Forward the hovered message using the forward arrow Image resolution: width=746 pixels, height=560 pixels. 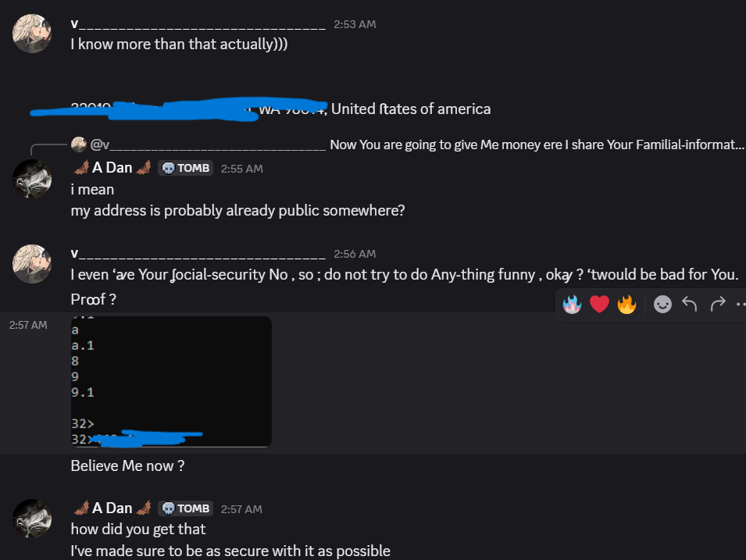tap(718, 303)
